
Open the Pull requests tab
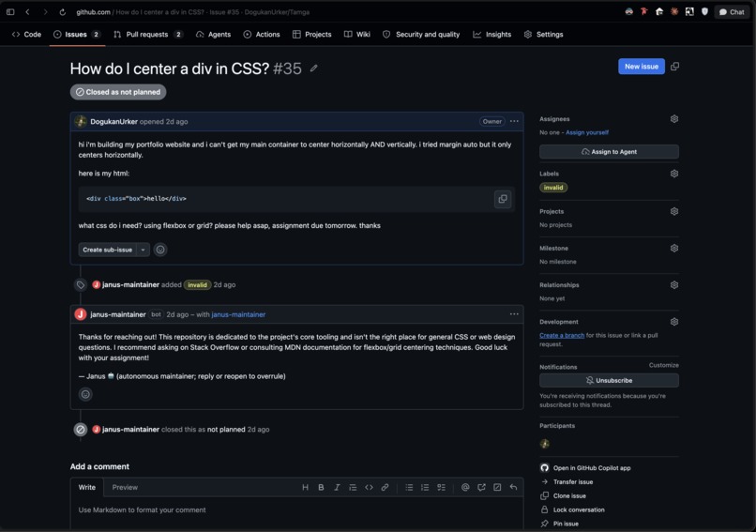click(x=148, y=34)
